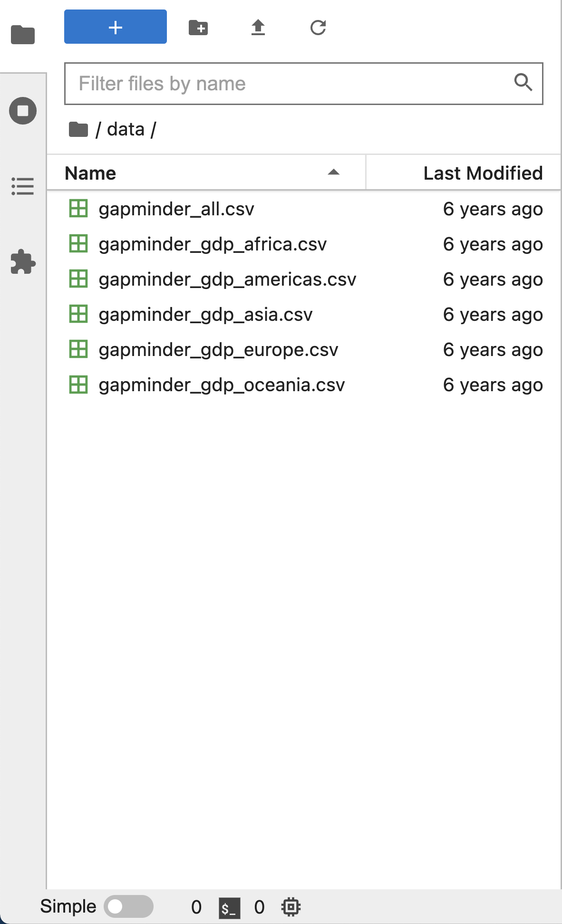
Task: Select gapminder_gdp_europe.csv in the file list
Action: (218, 350)
